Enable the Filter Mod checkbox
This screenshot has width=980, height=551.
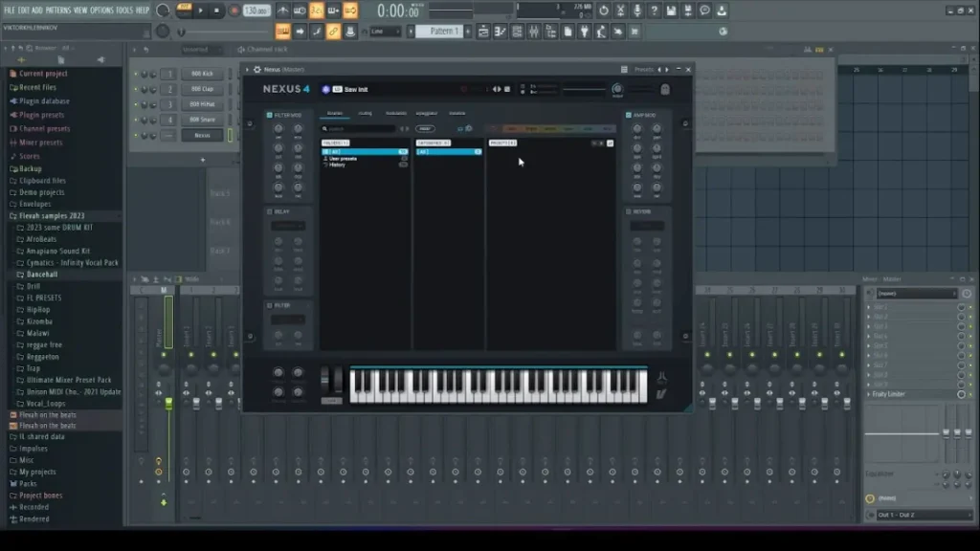tap(270, 115)
